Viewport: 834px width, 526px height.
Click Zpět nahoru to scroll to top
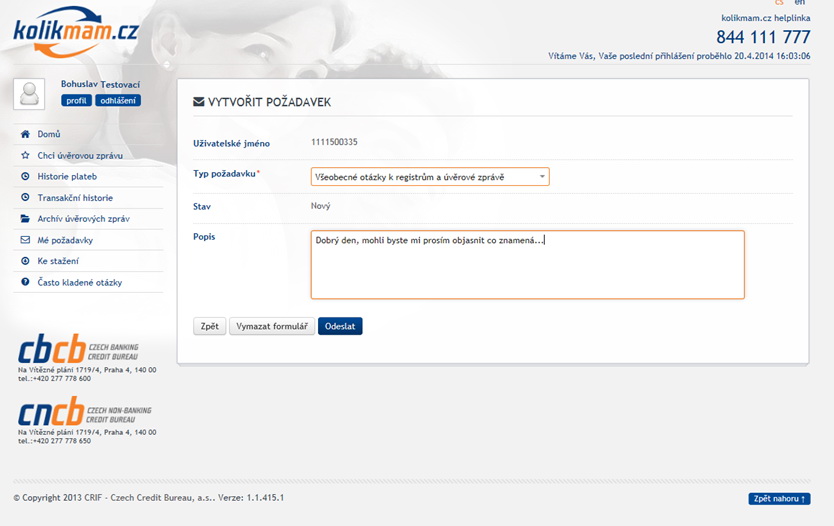(778, 499)
